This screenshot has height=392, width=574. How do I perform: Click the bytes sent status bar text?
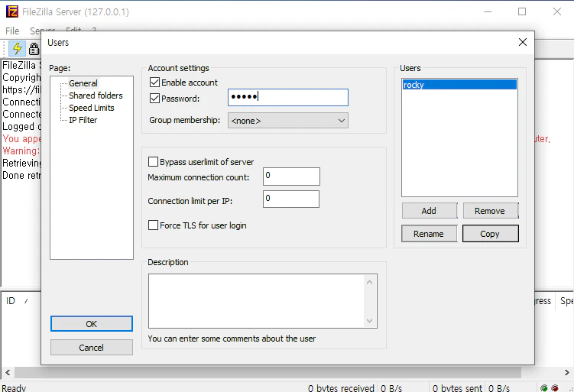(457, 388)
